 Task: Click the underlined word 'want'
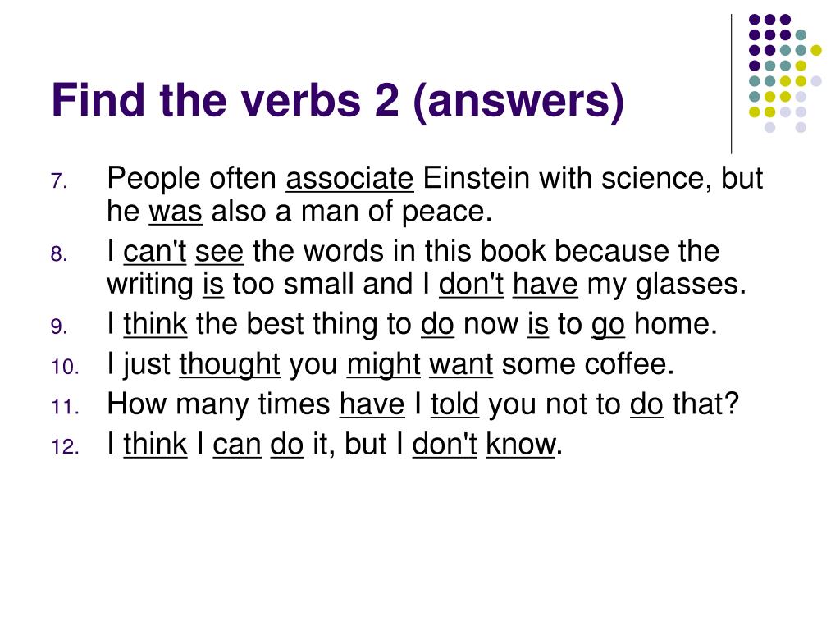461,365
